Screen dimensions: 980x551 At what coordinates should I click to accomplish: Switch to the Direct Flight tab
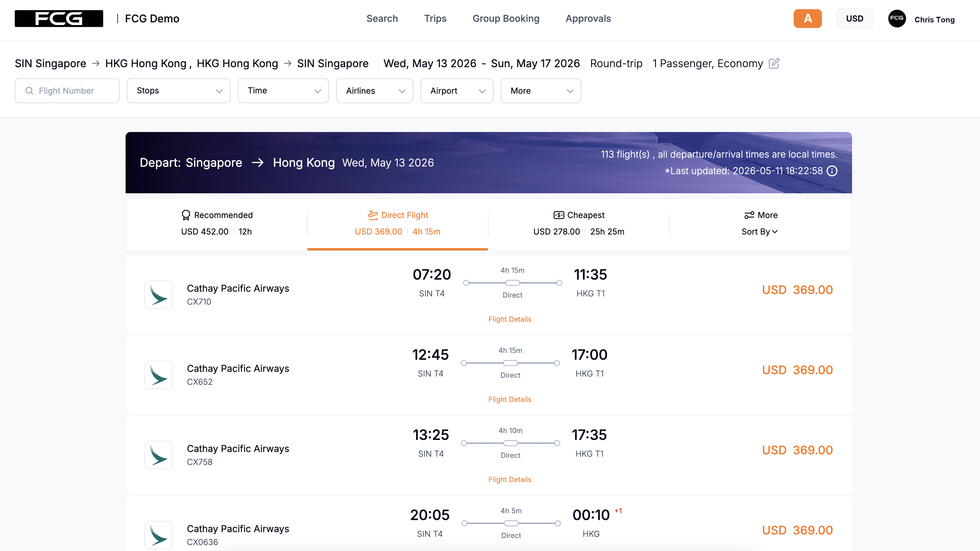pyautogui.click(x=397, y=224)
